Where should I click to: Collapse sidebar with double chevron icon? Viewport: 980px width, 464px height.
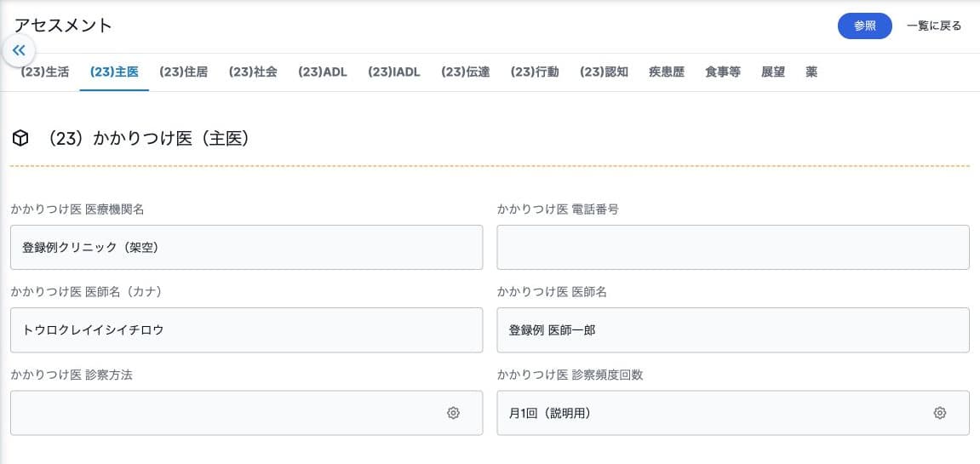19,50
